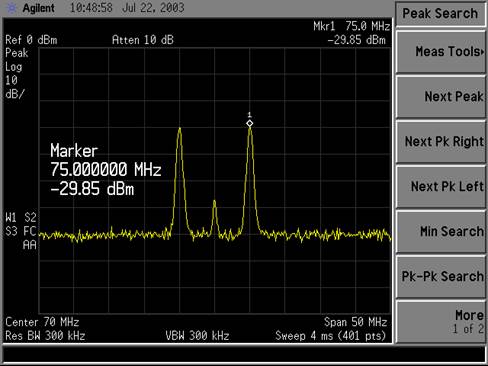Activate Min Search softkey
This screenshot has width=488, height=366.
[441, 231]
